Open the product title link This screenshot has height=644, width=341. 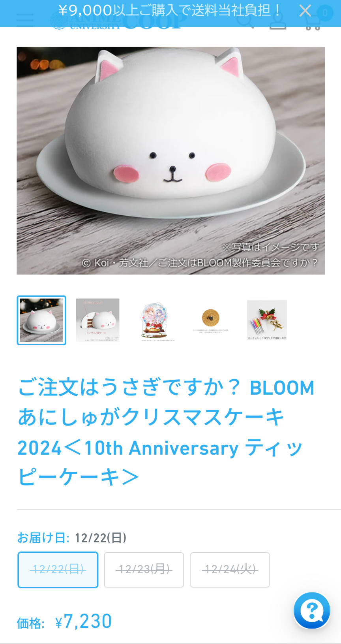click(x=166, y=432)
